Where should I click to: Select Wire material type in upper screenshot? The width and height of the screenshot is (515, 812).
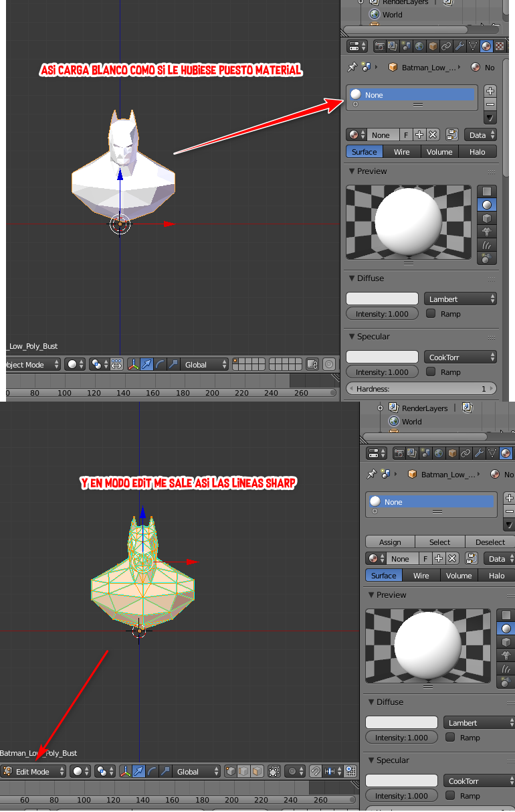402,152
